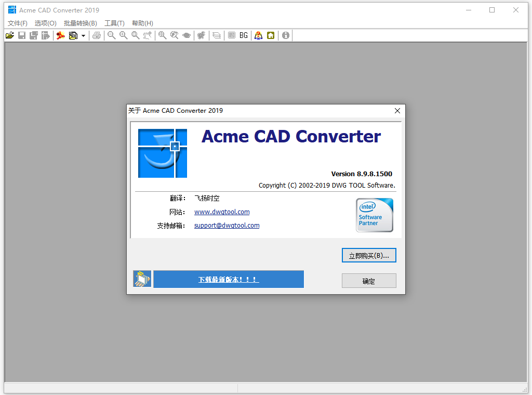Open a DWG file with the Open icon
This screenshot has height=395, width=532.
[9, 35]
